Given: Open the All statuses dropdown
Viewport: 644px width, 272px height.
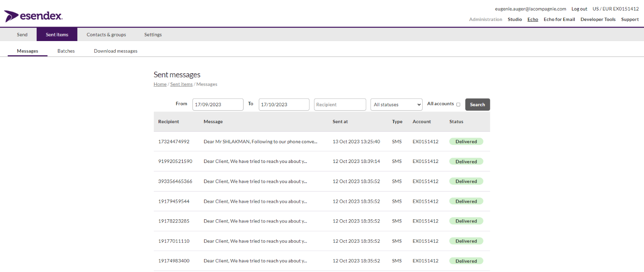Looking at the screenshot, I should 396,105.
